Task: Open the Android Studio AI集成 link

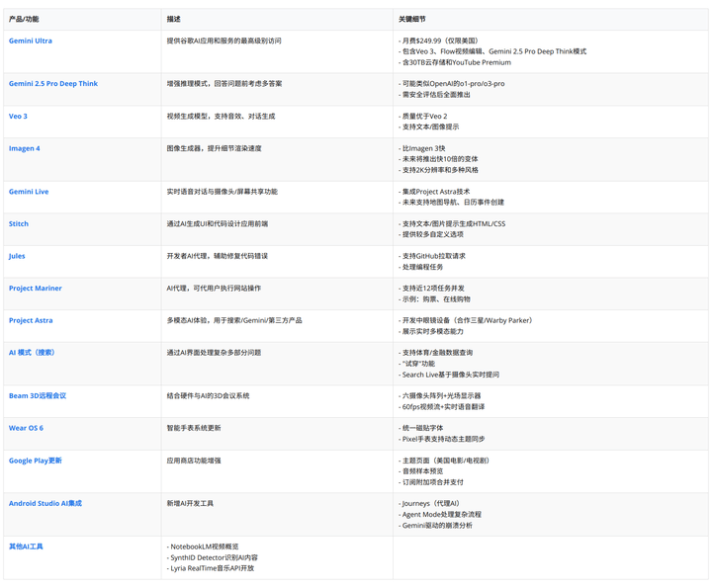Action: click(45, 503)
